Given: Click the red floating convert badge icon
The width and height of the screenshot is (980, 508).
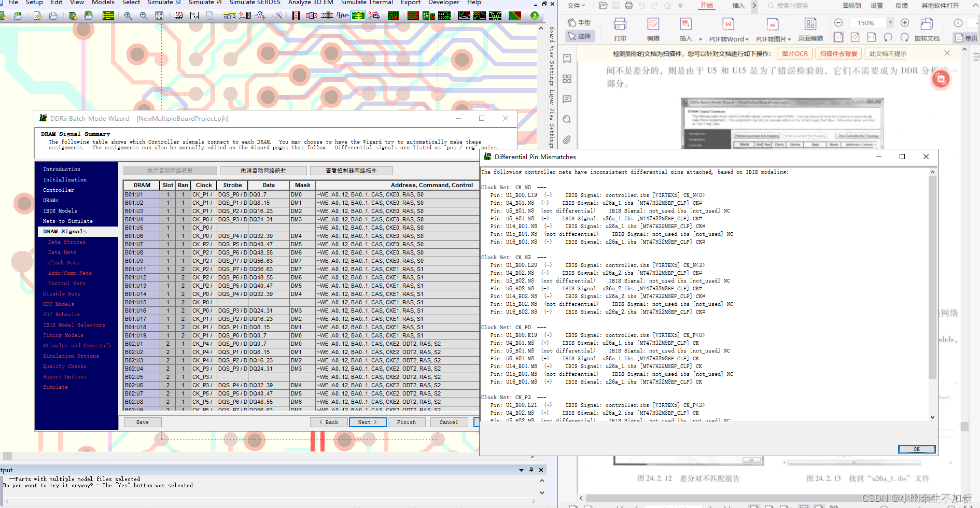Looking at the screenshot, I should coord(941,79).
